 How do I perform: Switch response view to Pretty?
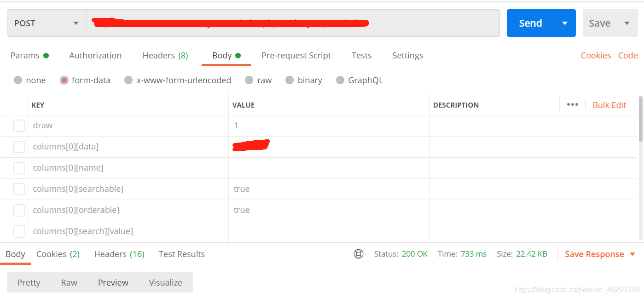click(29, 282)
